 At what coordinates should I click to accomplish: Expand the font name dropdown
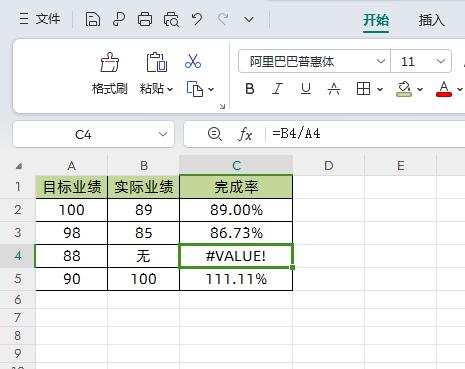pos(380,61)
